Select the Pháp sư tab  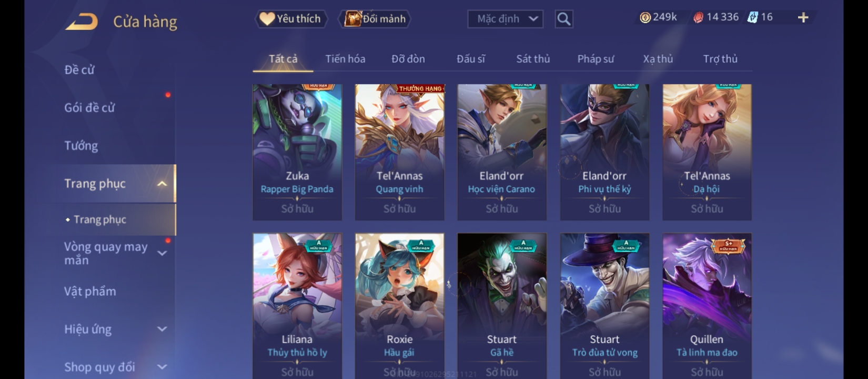[x=596, y=59]
